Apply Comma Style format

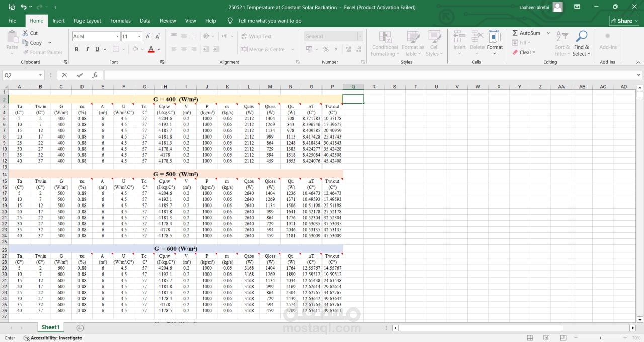pos(336,49)
